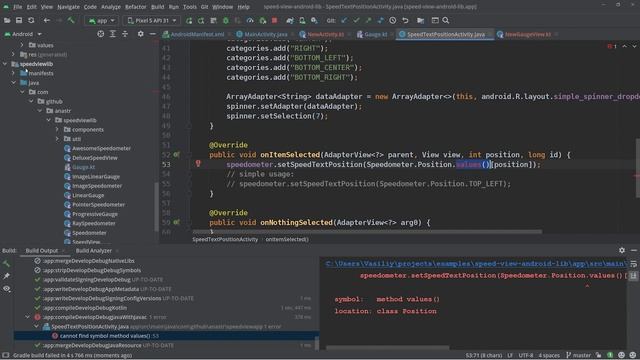Rollback changes with undo arrow icon
Image resolution: width=640 pixels, height=360 pixels.
point(405,20)
